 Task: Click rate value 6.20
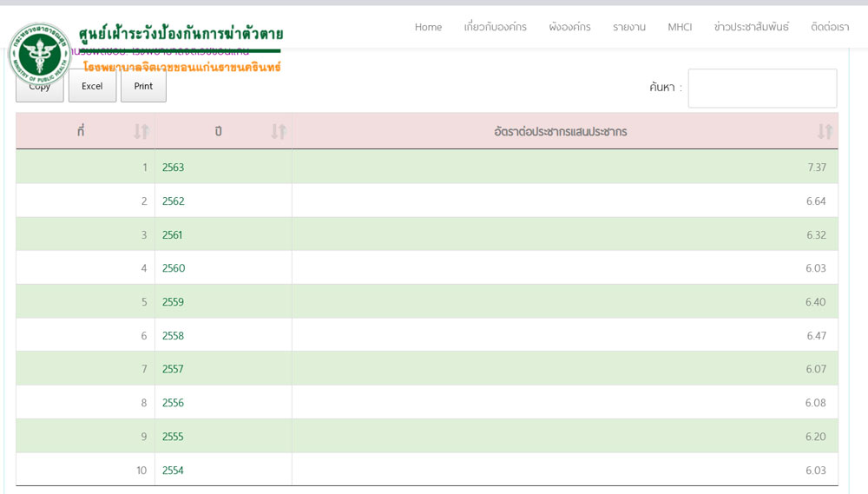tap(815, 437)
